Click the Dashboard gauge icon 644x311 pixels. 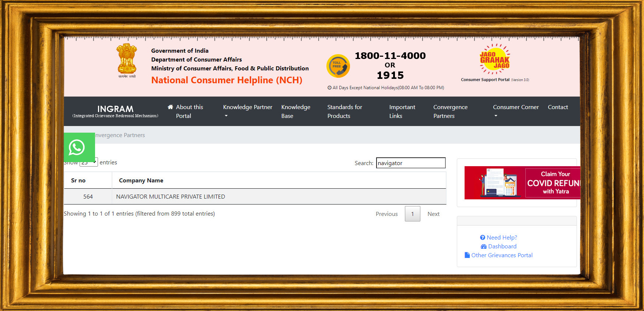coord(483,247)
